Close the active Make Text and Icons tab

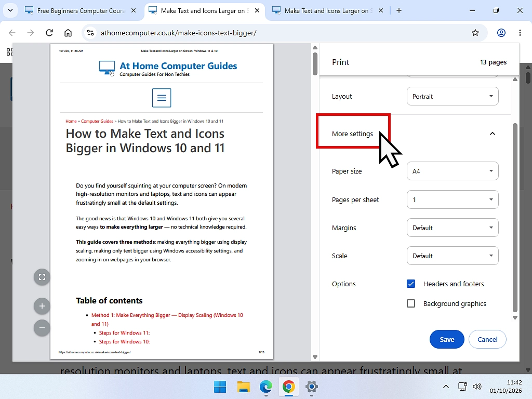point(257,10)
